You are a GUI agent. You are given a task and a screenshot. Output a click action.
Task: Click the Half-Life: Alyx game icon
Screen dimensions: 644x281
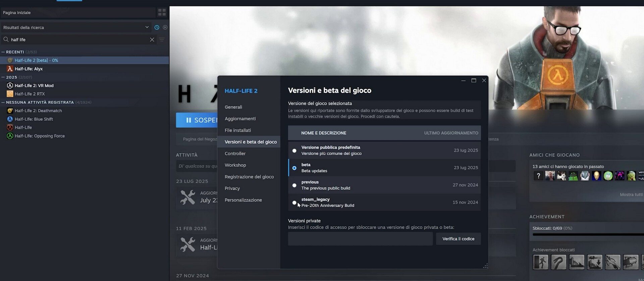[x=10, y=69]
